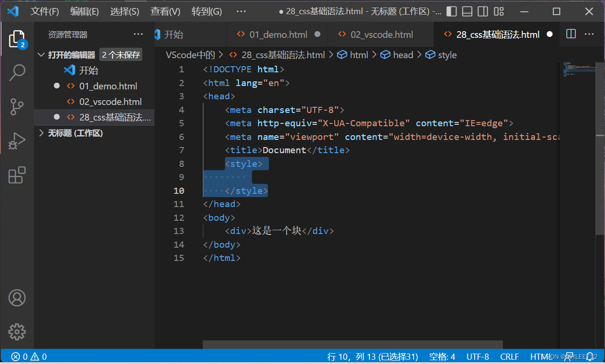Toggle the bottom panel layout icon

[467, 11]
